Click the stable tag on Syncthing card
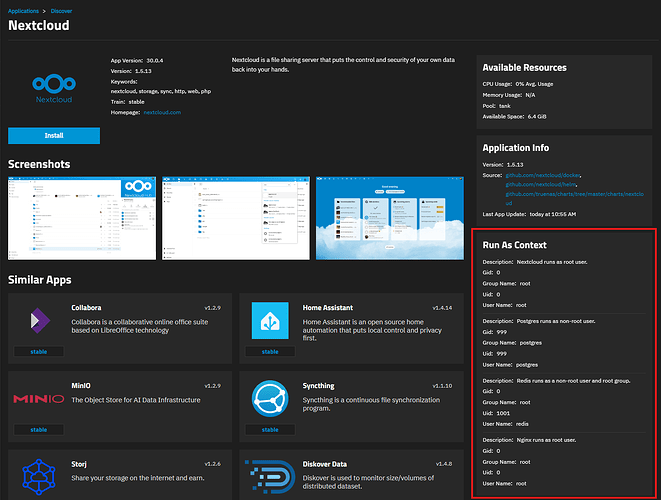This screenshot has width=661, height=500. click(x=270, y=430)
